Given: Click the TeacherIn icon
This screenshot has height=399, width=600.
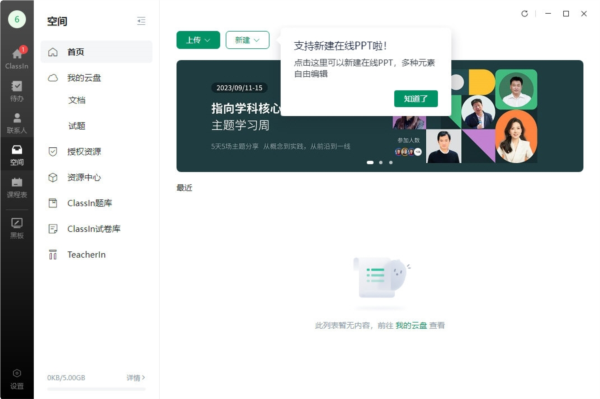Looking at the screenshot, I should pyautogui.click(x=53, y=254).
